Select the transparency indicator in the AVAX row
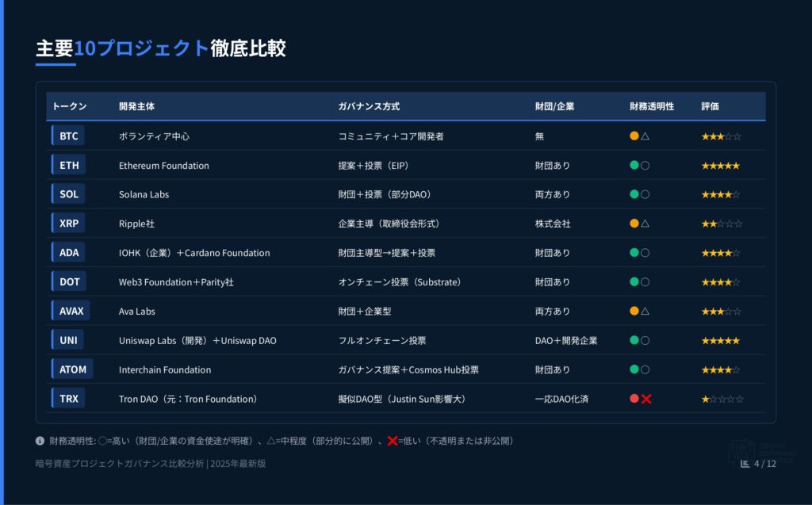The height and width of the screenshot is (505, 812). (x=640, y=312)
